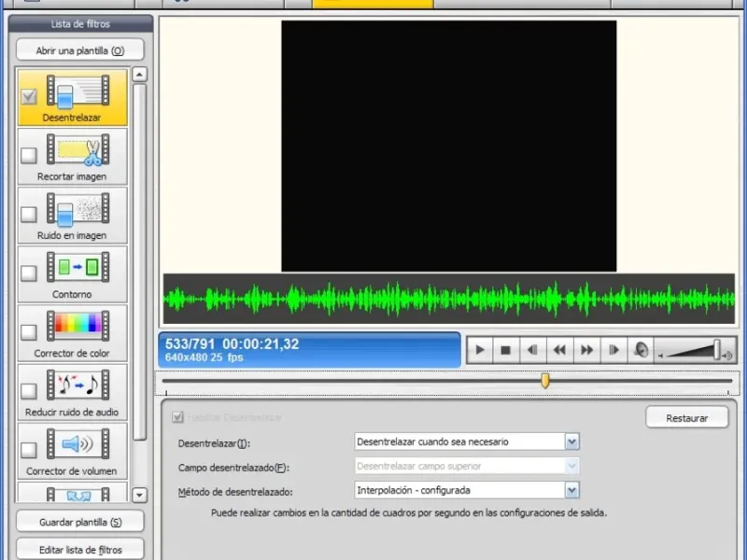Play the video preview
The height and width of the screenshot is (560, 747).
pos(480,351)
